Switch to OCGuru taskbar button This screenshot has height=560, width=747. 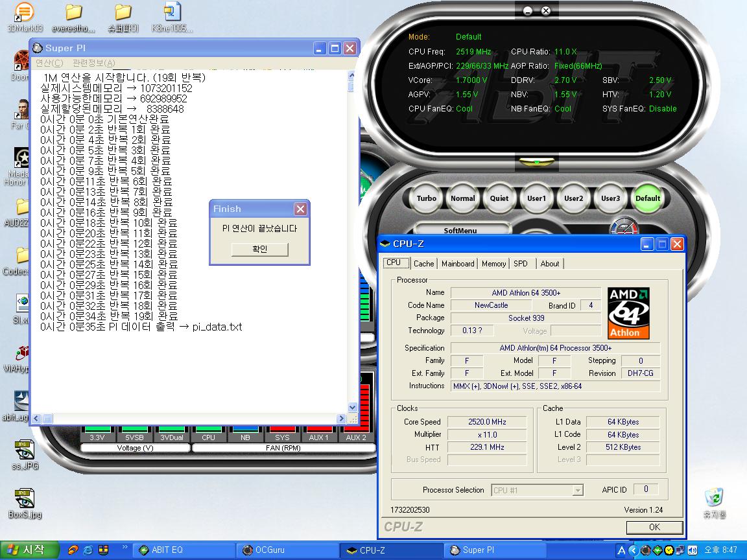coord(289,550)
